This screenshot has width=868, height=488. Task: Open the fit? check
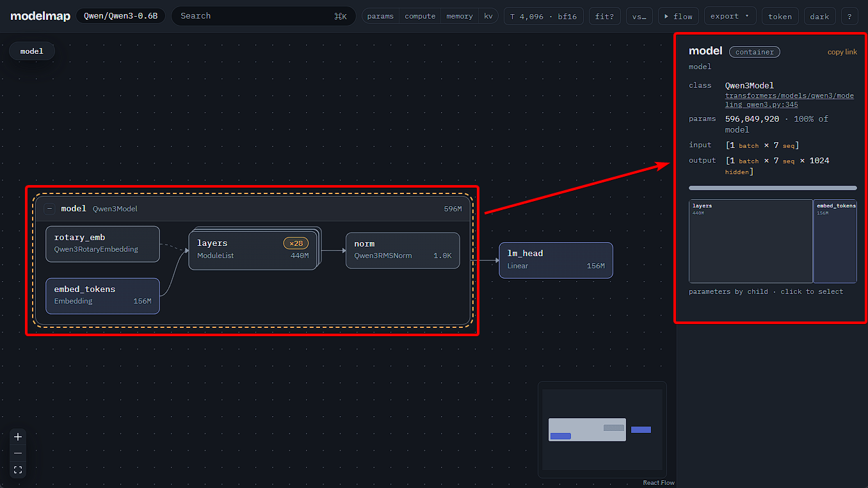click(x=604, y=16)
